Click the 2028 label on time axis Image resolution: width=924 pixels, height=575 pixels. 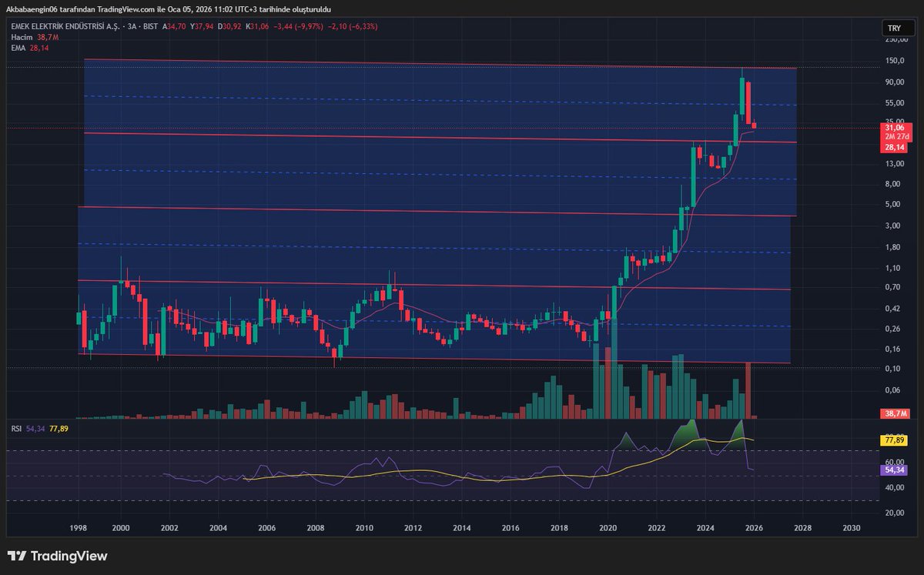[803, 529]
